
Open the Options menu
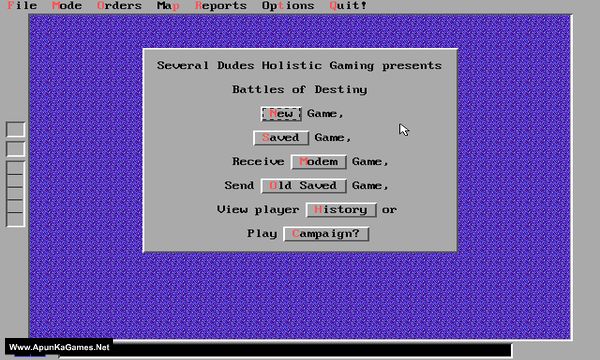click(x=288, y=6)
